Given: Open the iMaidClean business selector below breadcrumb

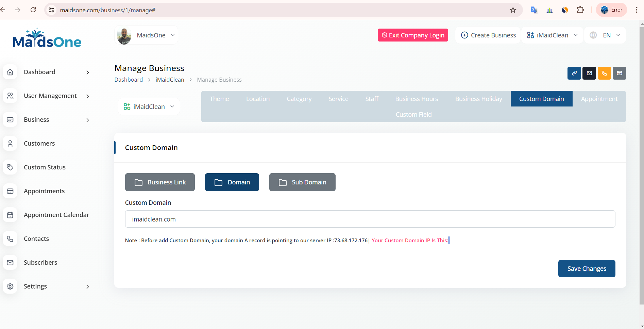Looking at the screenshot, I should [149, 107].
